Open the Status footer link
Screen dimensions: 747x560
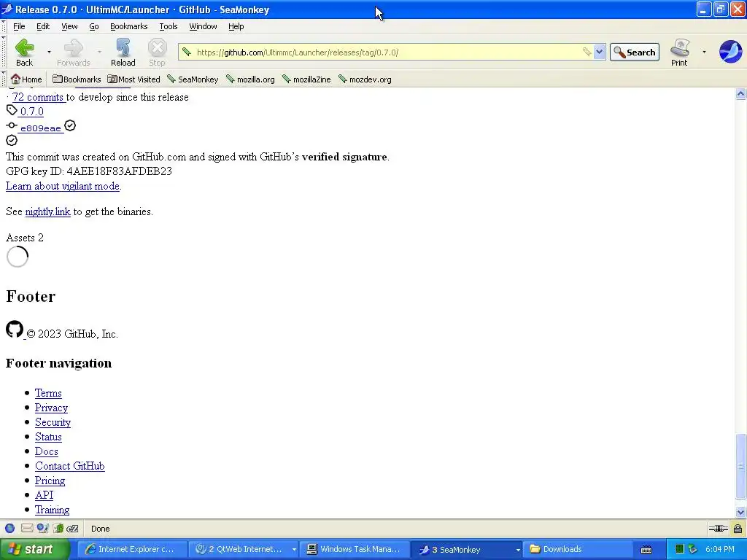tap(48, 437)
